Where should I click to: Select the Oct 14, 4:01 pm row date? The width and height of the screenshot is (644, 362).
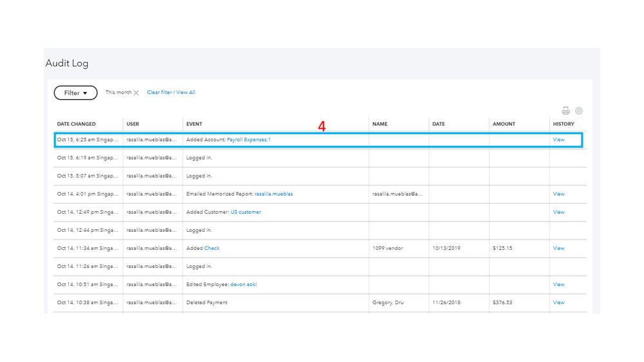pos(88,194)
